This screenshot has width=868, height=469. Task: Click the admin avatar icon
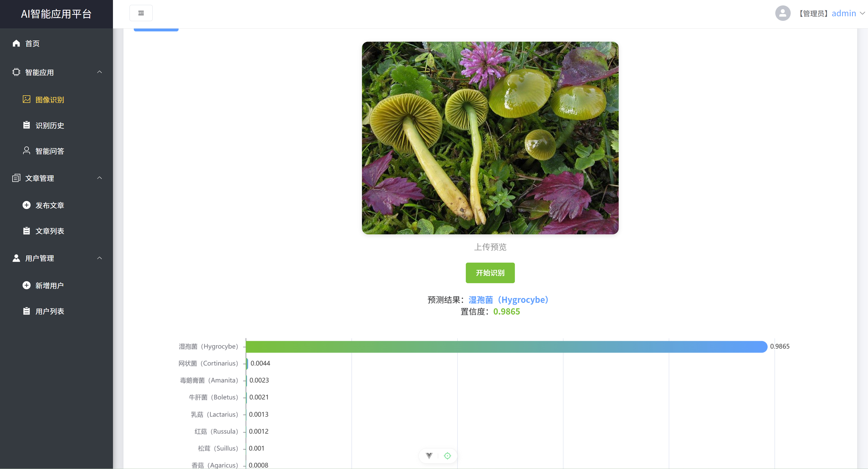click(782, 13)
